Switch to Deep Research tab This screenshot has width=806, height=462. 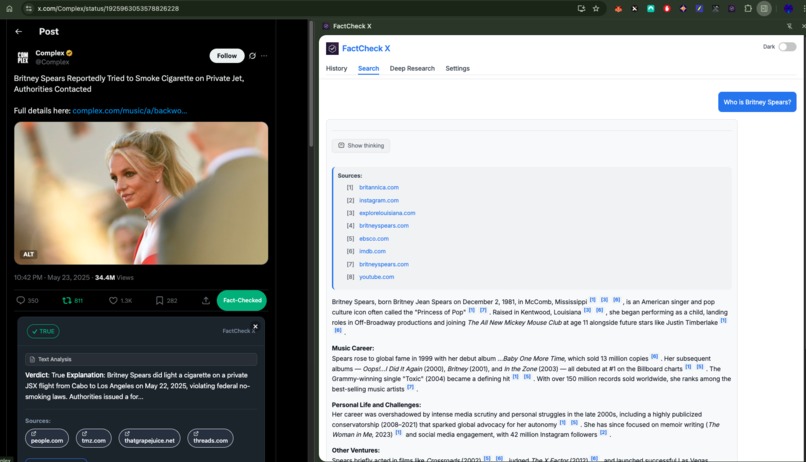pos(412,68)
